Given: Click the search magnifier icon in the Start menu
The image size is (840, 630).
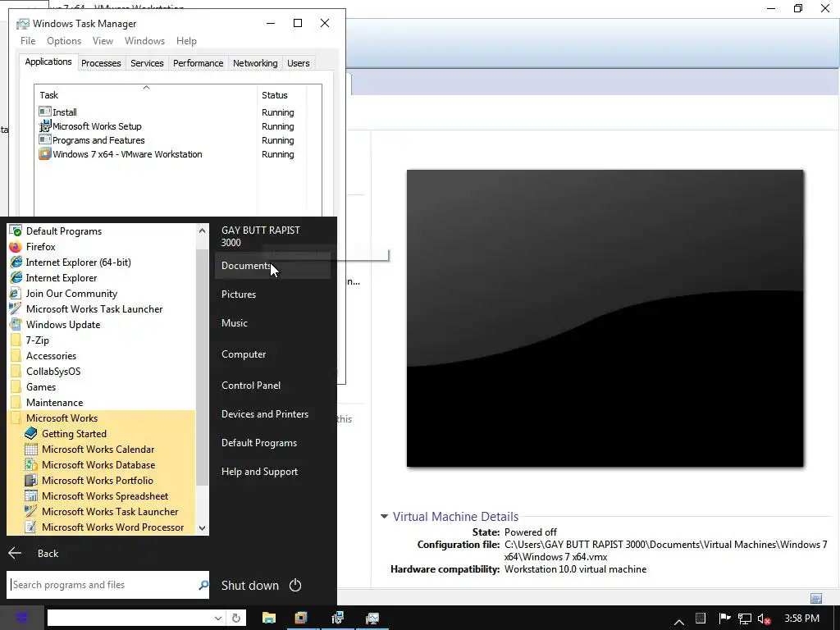Looking at the screenshot, I should pyautogui.click(x=203, y=585).
